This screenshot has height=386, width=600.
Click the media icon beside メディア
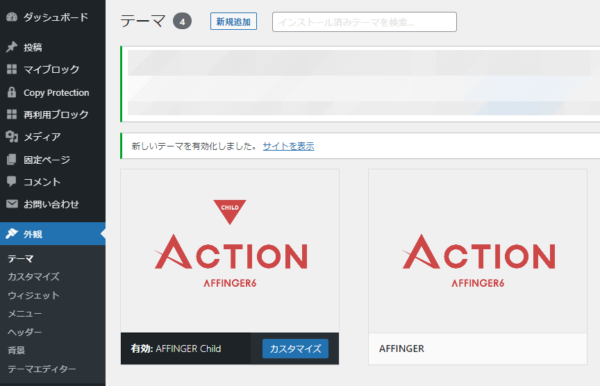[x=12, y=137]
